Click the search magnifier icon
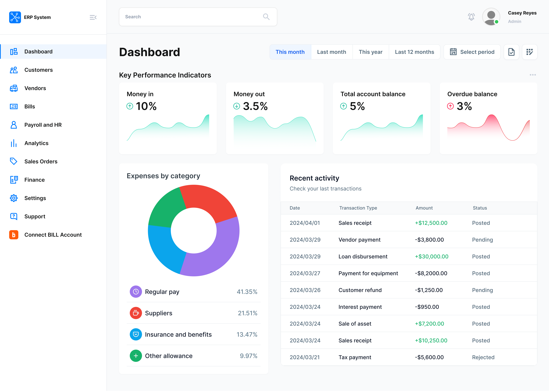The image size is (549, 392). tap(266, 17)
